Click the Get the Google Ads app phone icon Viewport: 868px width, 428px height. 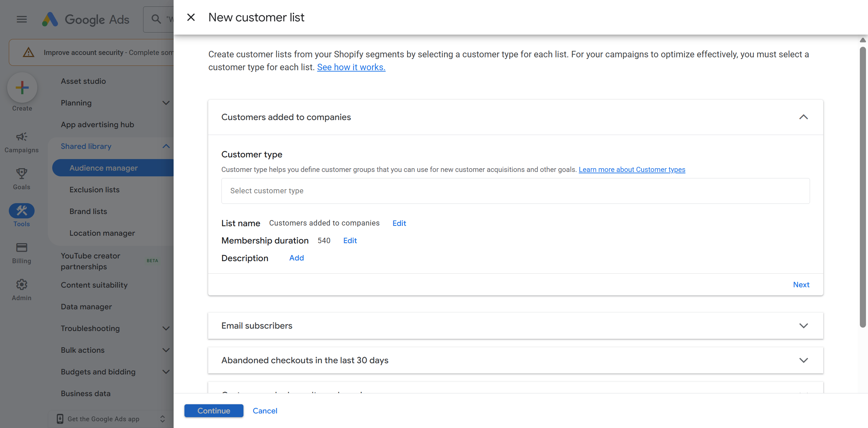(x=60, y=419)
